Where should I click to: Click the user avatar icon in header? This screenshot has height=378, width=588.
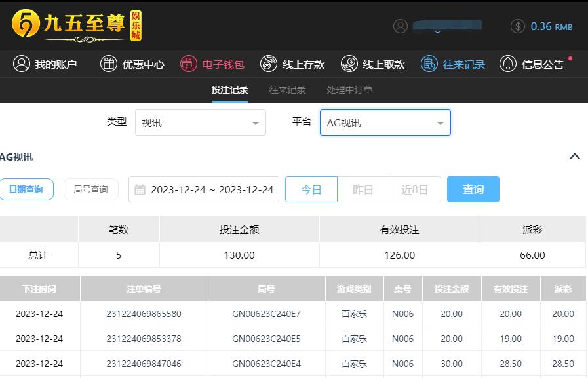click(x=401, y=26)
